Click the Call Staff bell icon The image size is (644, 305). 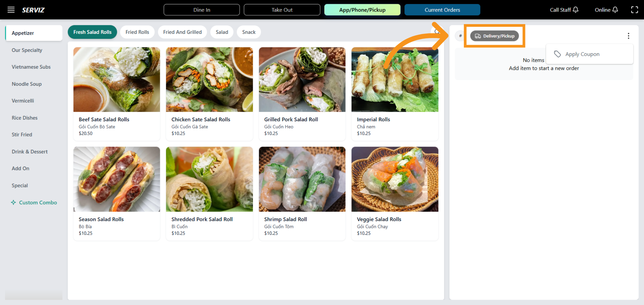click(575, 10)
